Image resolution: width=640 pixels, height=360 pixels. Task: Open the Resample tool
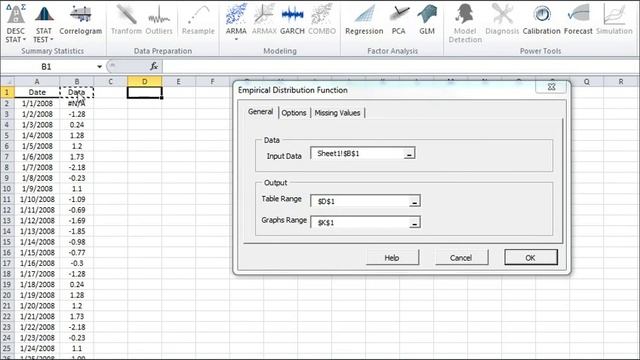(198, 20)
